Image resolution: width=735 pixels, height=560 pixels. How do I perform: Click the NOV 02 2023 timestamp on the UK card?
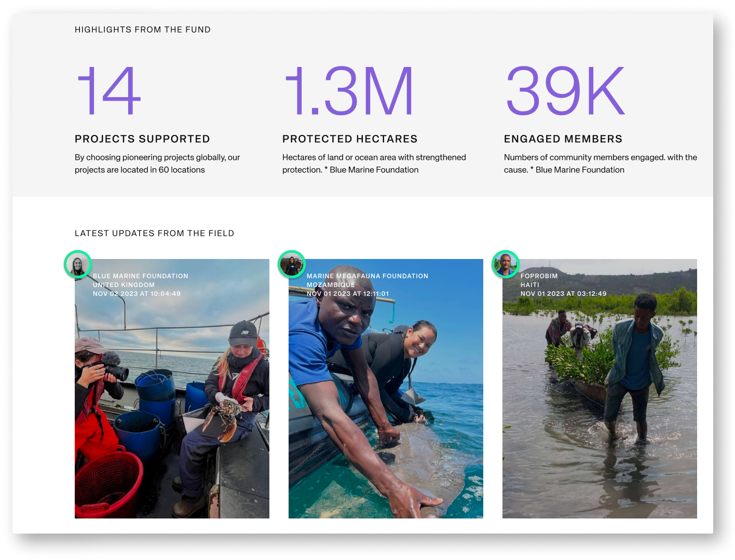(x=135, y=293)
